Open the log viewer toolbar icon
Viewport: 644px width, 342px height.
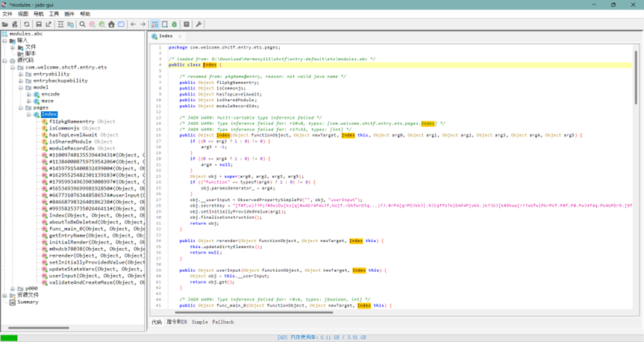pyautogui.click(x=187, y=24)
